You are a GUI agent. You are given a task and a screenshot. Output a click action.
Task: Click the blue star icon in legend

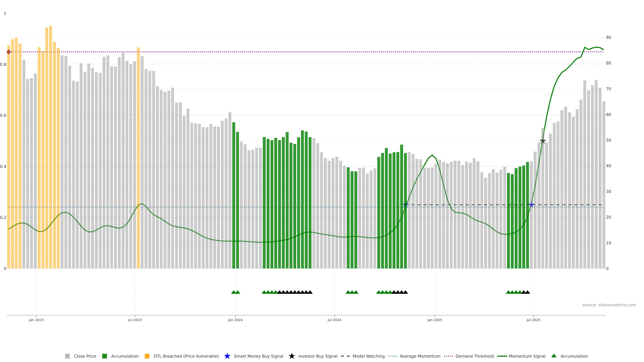(227, 356)
